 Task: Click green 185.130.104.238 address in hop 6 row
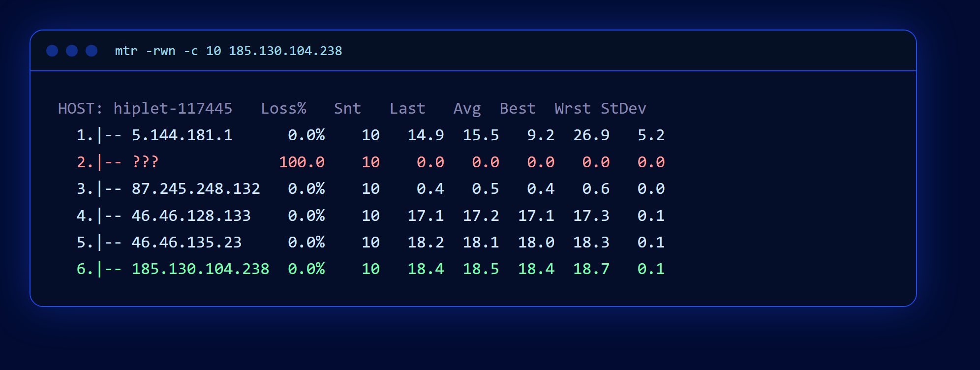[x=201, y=269]
